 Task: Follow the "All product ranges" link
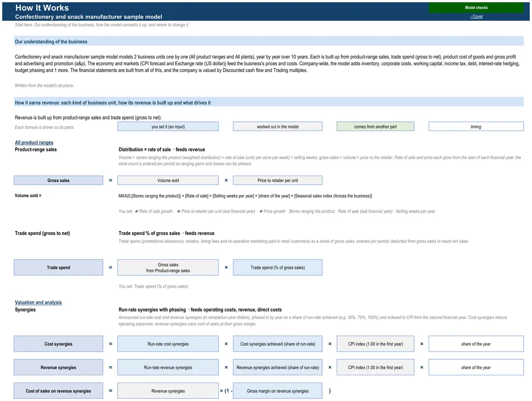[34, 143]
